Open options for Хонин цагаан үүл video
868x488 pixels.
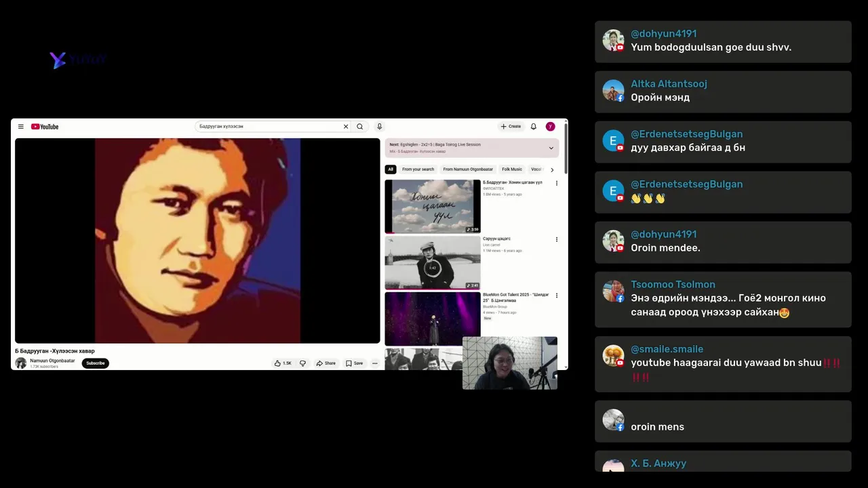[x=557, y=183]
